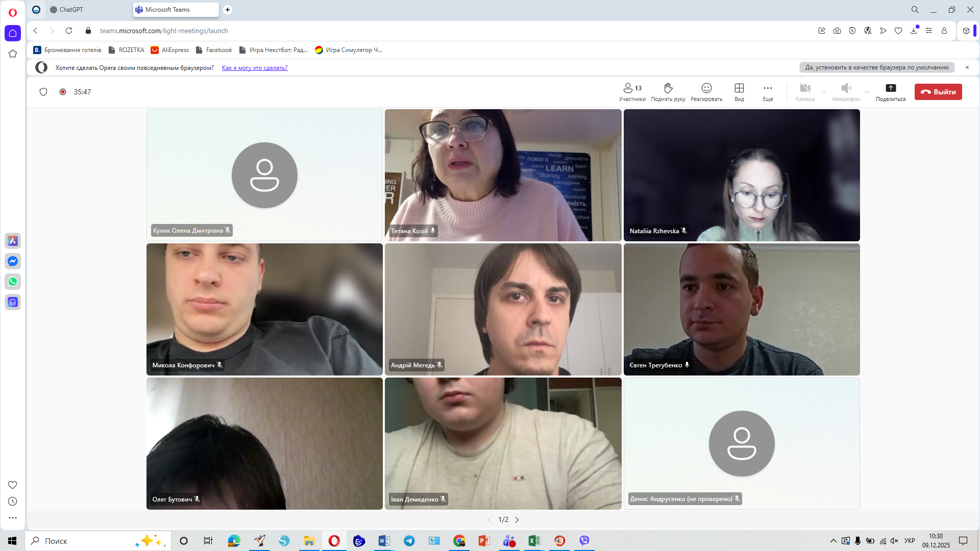980x551 pixels.
Task: Open the Facebook bookmark
Action: (x=218, y=50)
